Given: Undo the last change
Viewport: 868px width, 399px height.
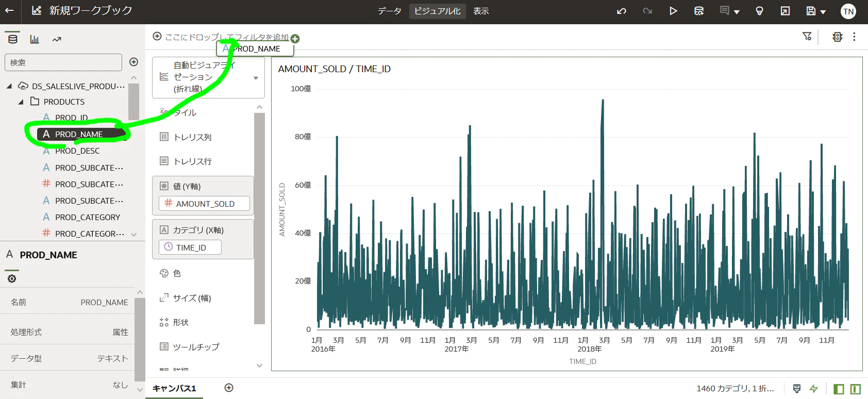Looking at the screenshot, I should (x=622, y=11).
